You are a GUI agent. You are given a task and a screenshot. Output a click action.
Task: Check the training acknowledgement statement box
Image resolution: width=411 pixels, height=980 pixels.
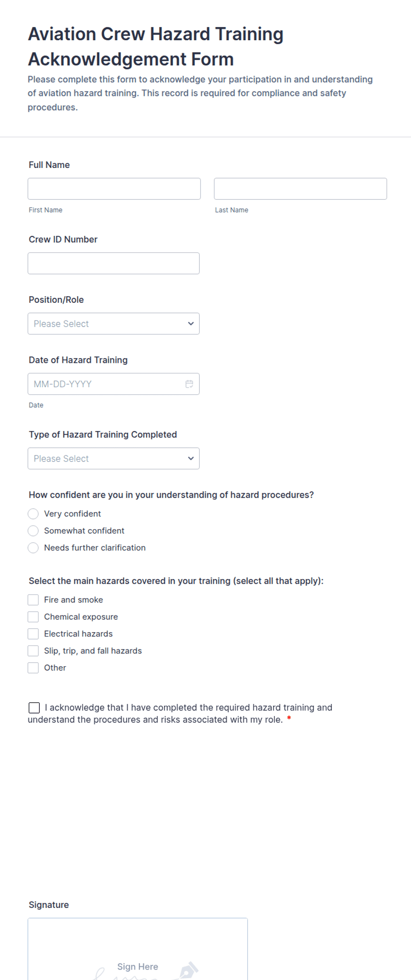click(34, 707)
